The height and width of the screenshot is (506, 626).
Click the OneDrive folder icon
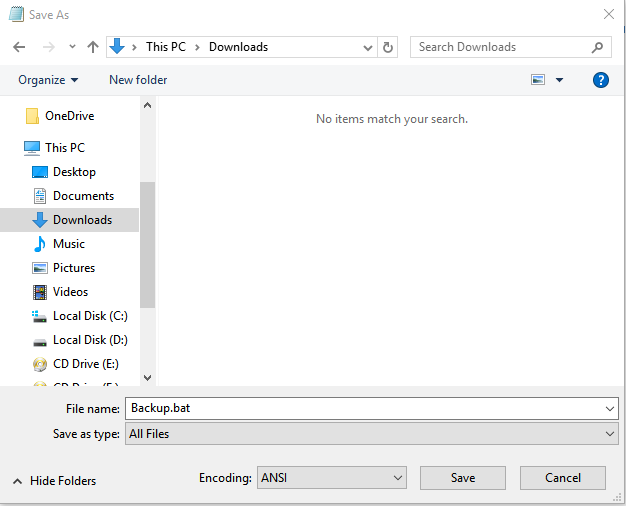click(x=32, y=116)
